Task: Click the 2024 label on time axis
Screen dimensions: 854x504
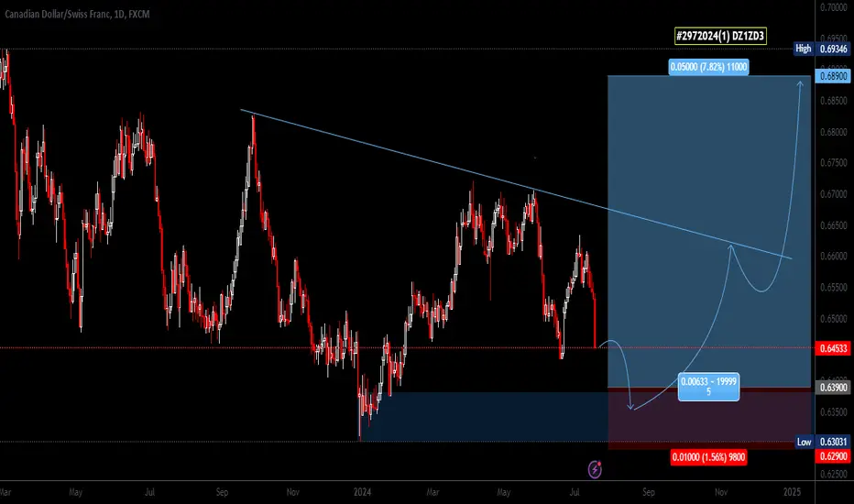Action: pyautogui.click(x=362, y=492)
